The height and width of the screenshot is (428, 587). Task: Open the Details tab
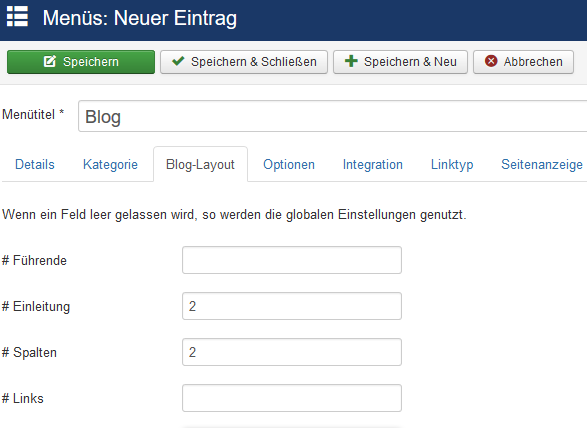[x=35, y=164]
